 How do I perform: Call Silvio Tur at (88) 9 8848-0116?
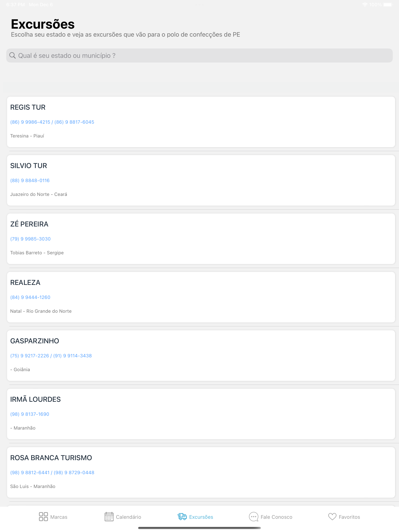30,180
